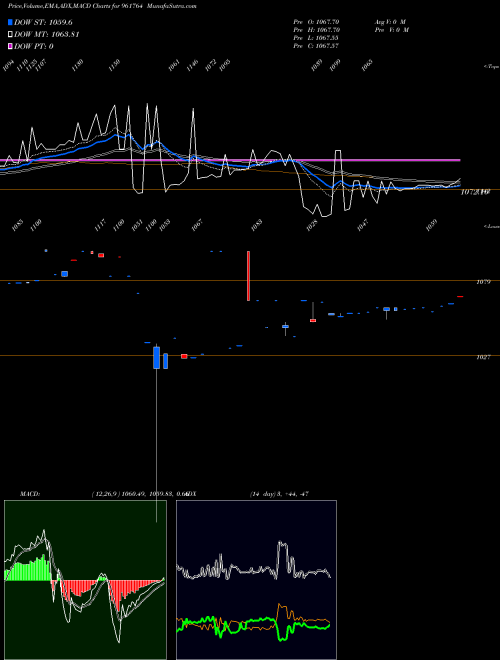Screen dimensions: 500x660
Task: Click the 1027 axis level label
Action: [x=483, y=357]
